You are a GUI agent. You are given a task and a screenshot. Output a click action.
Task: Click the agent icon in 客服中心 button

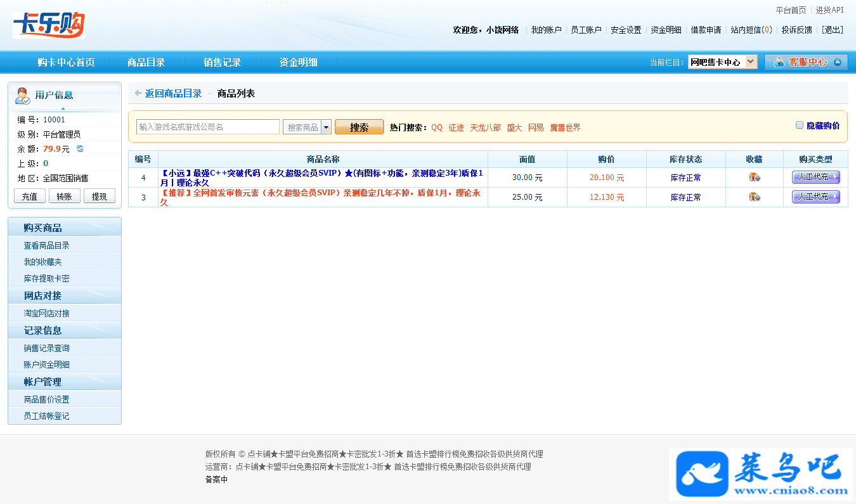coord(779,62)
